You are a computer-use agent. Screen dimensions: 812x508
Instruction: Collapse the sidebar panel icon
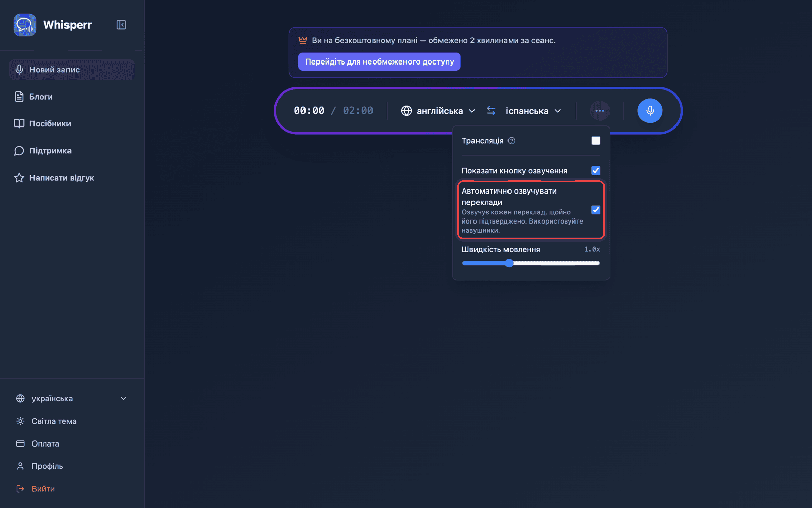(x=121, y=25)
